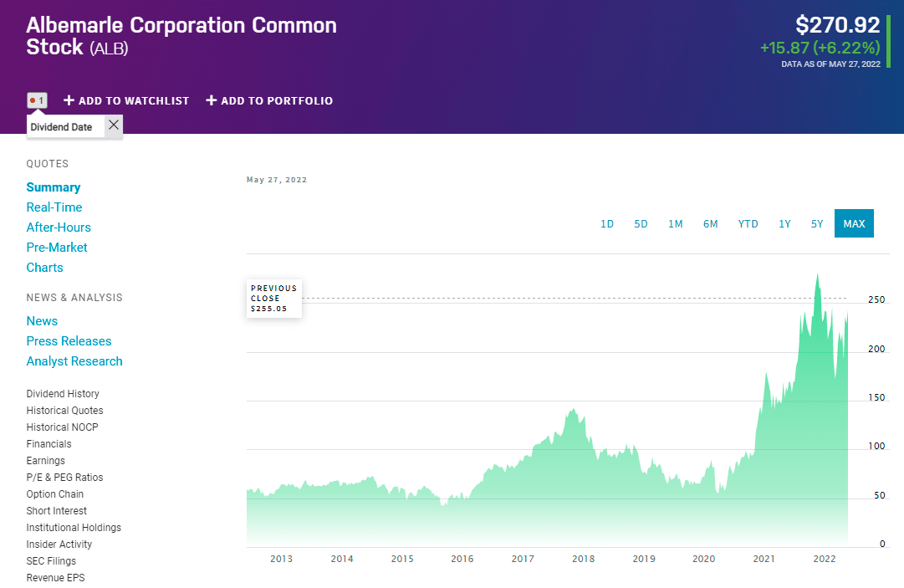904x588 pixels.
Task: Open the Option Chain link
Action: pyautogui.click(x=56, y=494)
